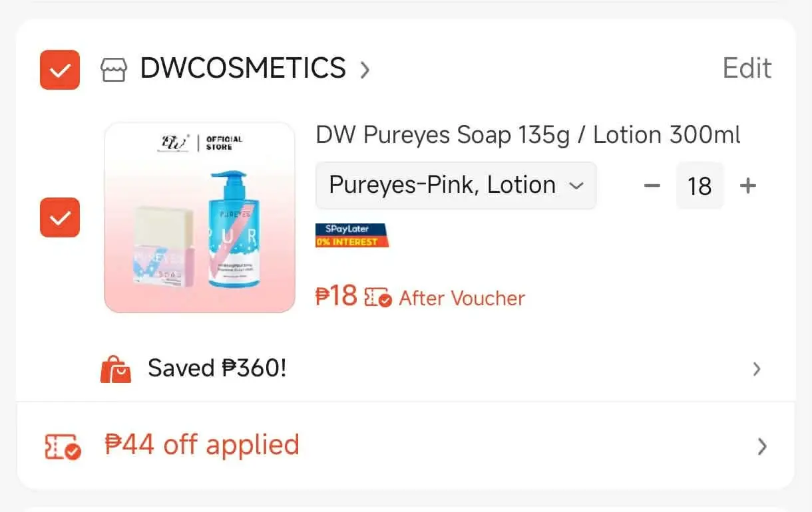Viewport: 812px width, 512px height.
Task: Open DW Pureyes Soap 135g product title
Action: coord(528,135)
